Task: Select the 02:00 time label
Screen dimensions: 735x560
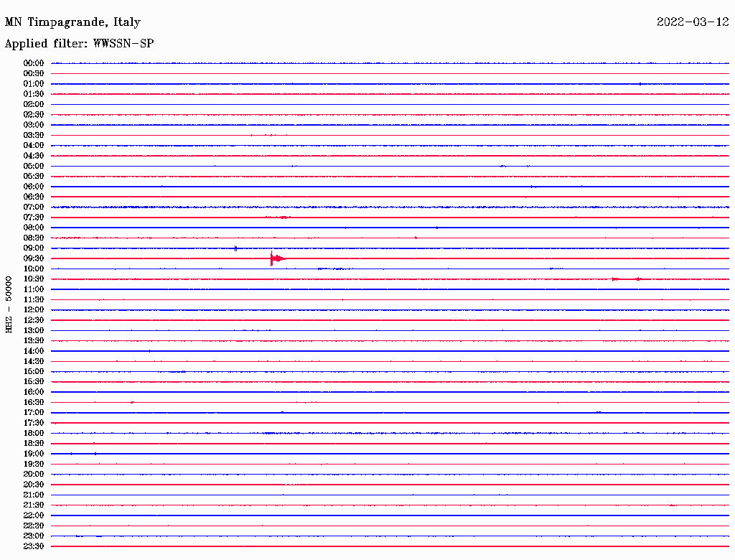Action: [x=34, y=105]
